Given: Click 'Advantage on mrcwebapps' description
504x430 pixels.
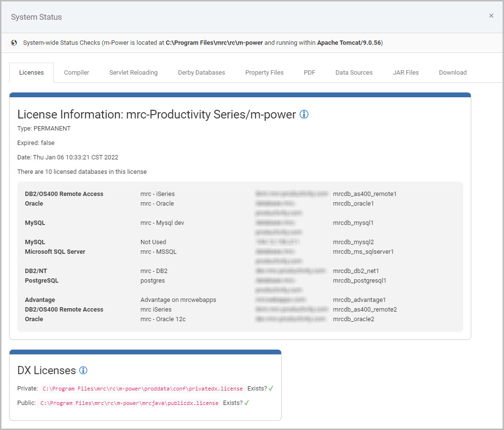Looking at the screenshot, I should coord(179,300).
